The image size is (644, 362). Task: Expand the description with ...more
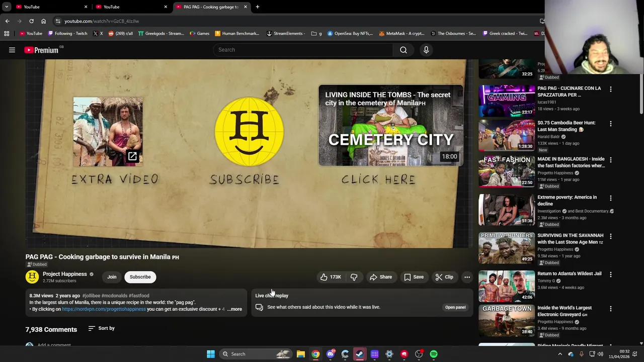[234, 309]
